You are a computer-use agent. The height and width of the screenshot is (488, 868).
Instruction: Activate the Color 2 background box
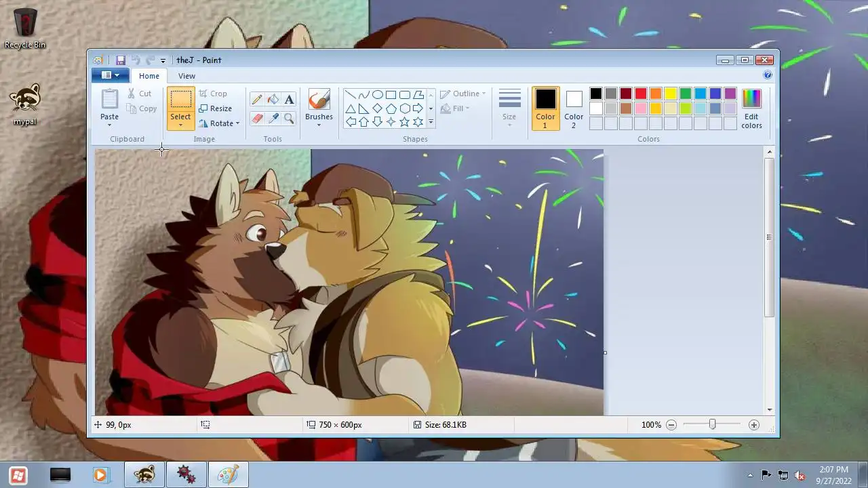(574, 108)
